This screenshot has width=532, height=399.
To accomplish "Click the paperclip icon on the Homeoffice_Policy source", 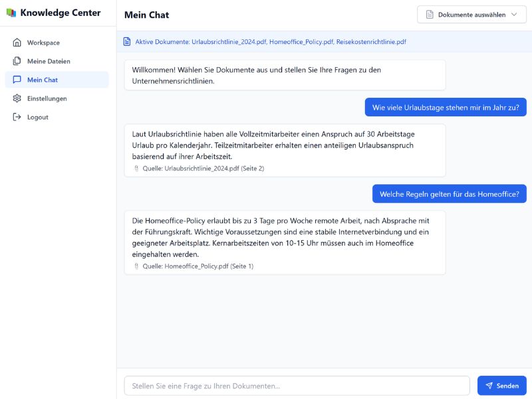I will 136,266.
